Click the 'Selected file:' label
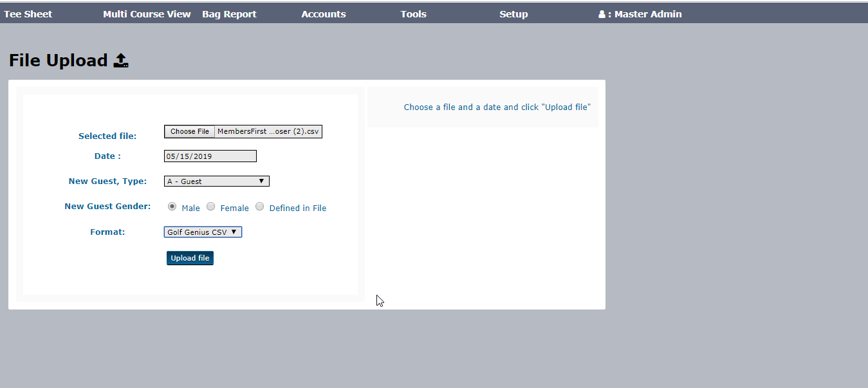Screen dimensions: 868x388 (107, 136)
